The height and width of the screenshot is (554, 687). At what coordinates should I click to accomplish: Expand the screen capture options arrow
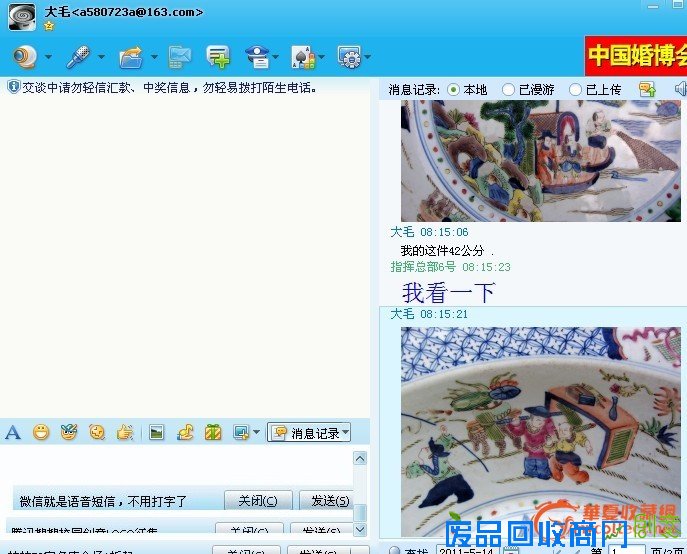point(257,433)
